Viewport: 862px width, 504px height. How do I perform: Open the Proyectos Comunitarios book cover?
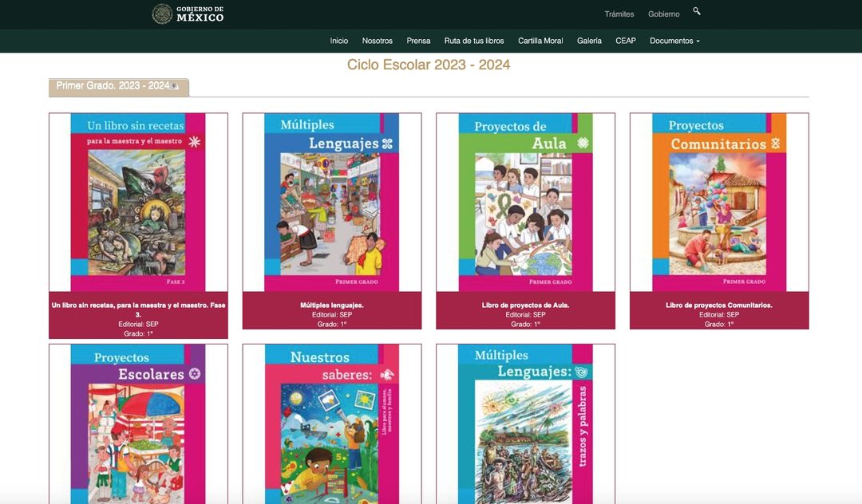click(x=719, y=202)
